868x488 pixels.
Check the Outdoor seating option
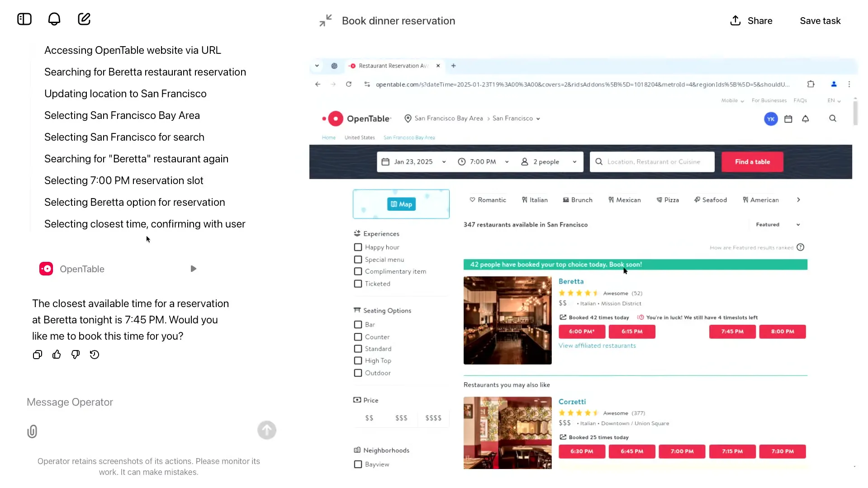(358, 373)
